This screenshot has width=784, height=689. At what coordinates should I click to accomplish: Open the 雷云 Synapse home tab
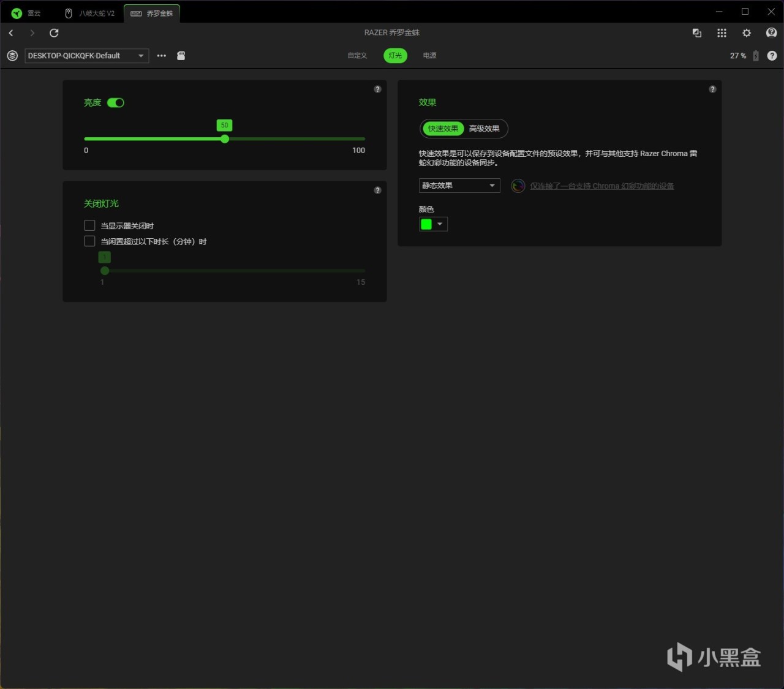[x=26, y=13]
